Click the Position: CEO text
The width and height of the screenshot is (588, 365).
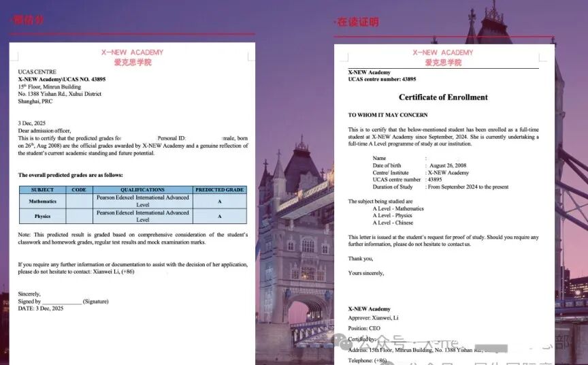tap(363, 328)
